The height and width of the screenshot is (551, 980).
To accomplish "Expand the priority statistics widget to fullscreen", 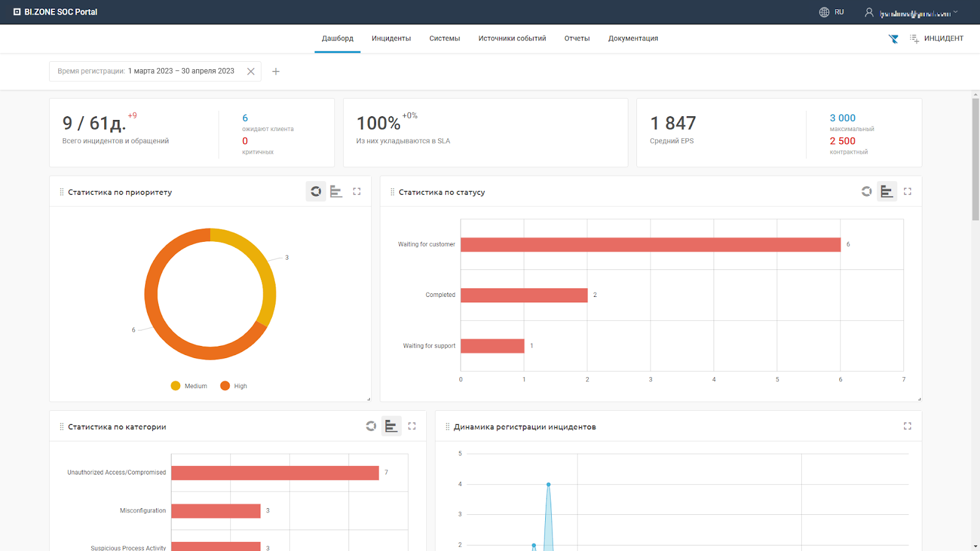I will (x=356, y=192).
